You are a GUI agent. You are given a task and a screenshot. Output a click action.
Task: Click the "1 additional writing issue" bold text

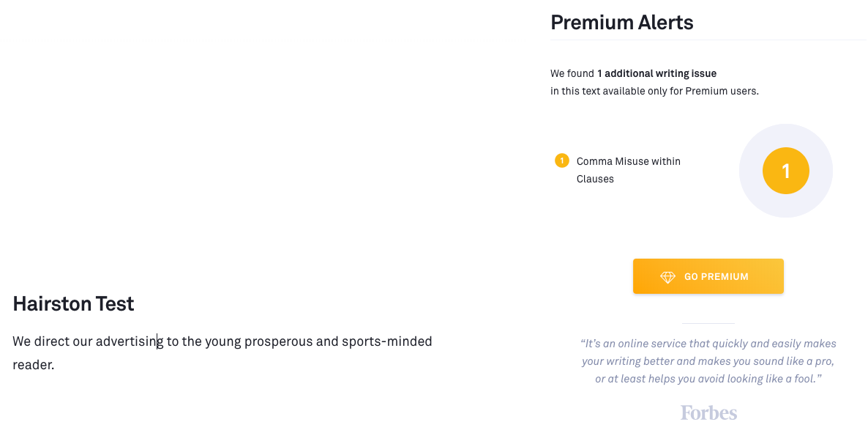[656, 73]
